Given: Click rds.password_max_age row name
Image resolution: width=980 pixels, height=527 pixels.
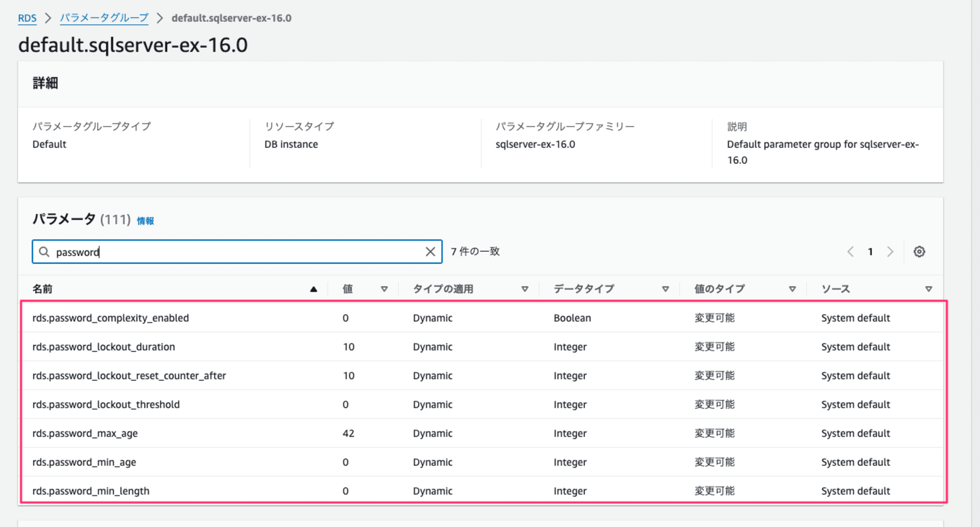Looking at the screenshot, I should tap(85, 433).
